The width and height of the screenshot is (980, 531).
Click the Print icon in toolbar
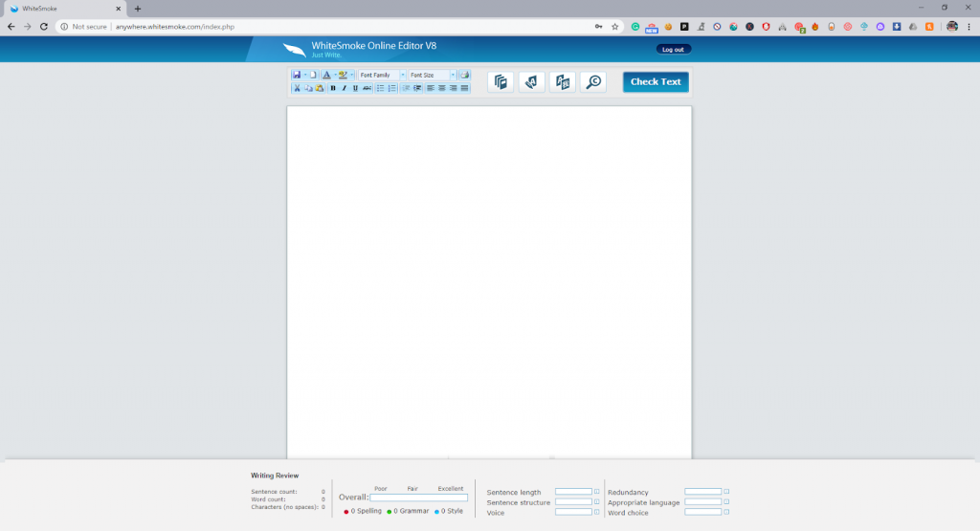(464, 75)
